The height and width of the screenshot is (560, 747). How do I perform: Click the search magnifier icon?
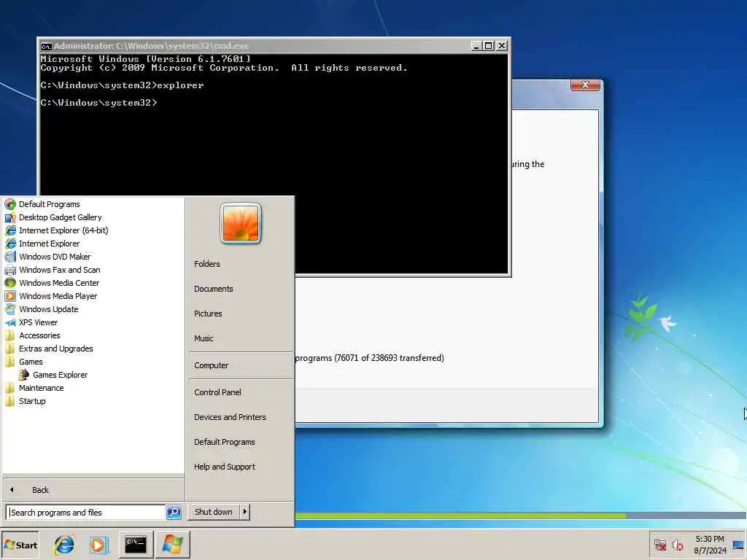[x=174, y=513]
